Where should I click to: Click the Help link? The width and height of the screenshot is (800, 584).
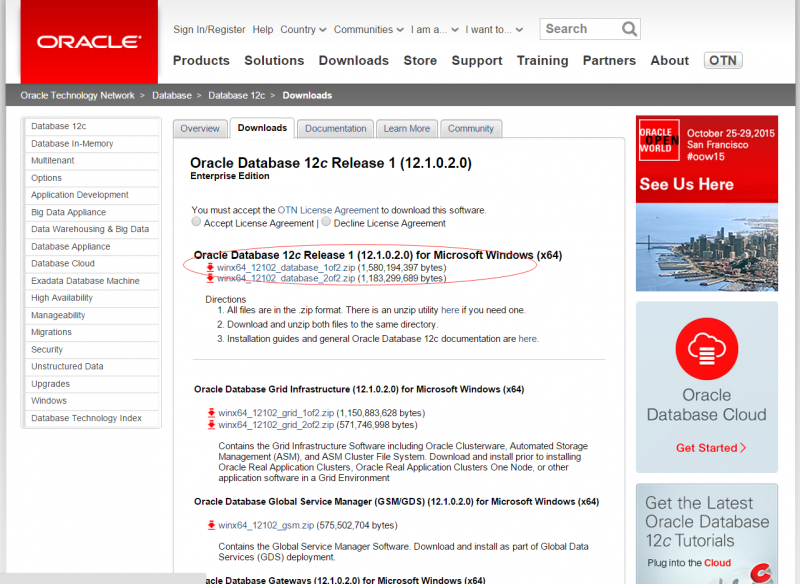click(x=263, y=30)
